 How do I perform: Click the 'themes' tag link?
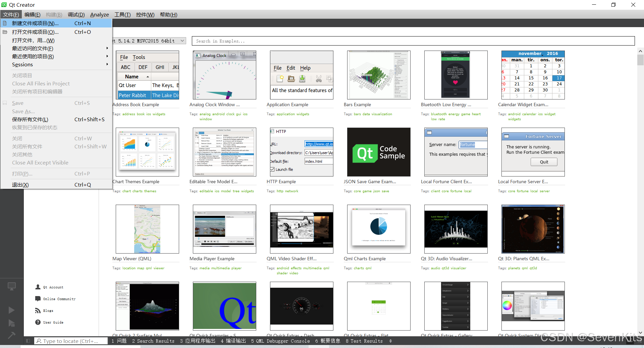150,191
